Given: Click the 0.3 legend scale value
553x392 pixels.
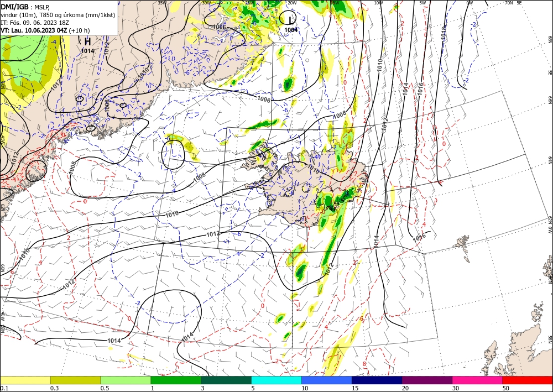Looking at the screenshot, I should [54, 388].
